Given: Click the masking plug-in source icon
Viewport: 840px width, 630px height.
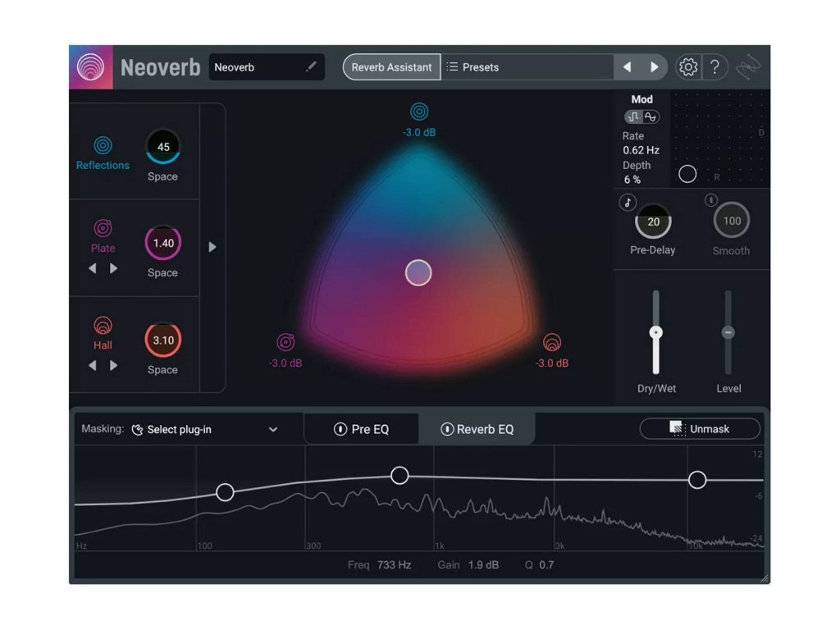Looking at the screenshot, I should (137, 430).
